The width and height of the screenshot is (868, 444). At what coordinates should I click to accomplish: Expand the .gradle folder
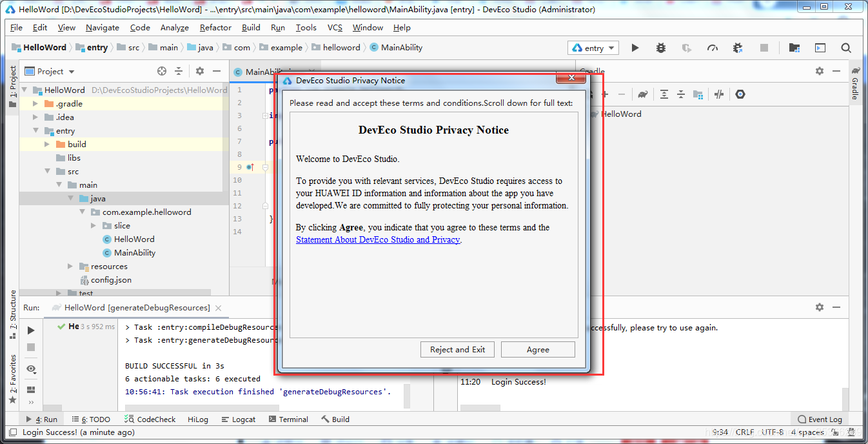tap(36, 103)
